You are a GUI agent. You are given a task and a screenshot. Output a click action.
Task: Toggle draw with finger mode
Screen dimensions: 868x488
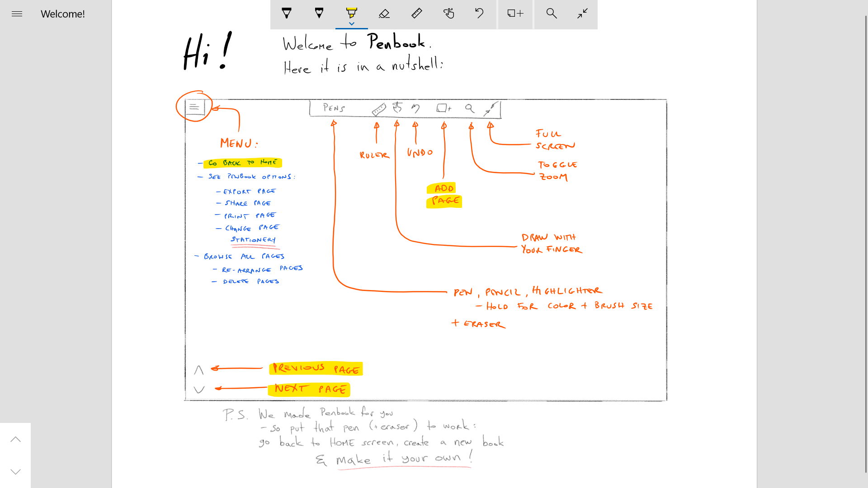(x=449, y=14)
